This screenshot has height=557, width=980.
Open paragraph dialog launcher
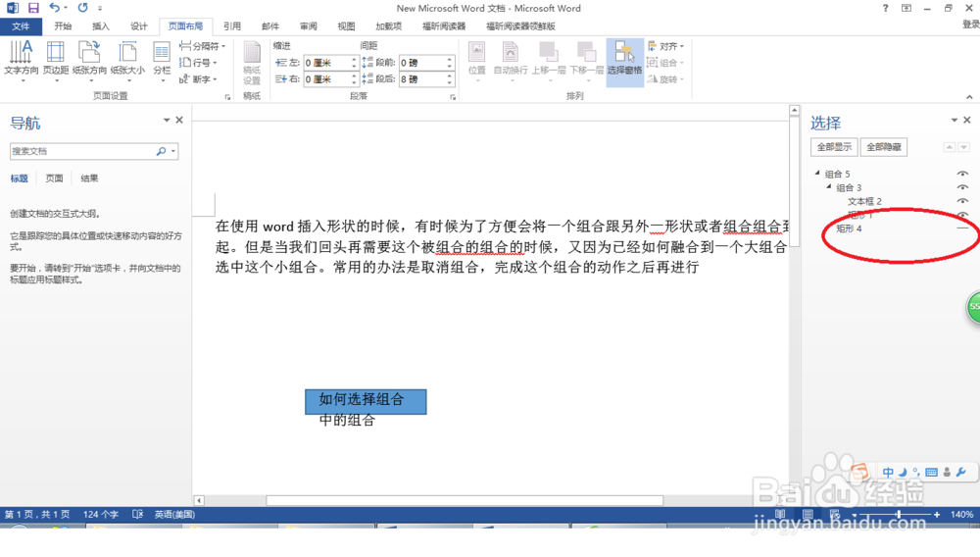point(453,97)
